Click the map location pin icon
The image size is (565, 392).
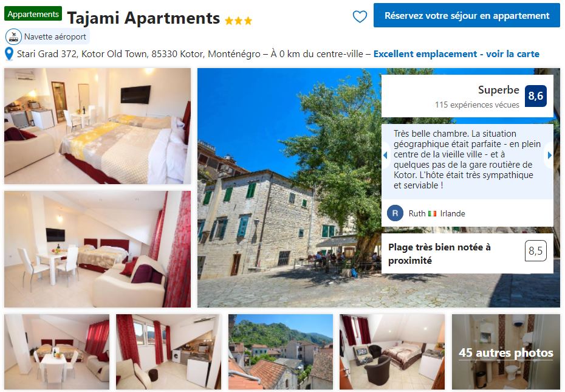pyautogui.click(x=9, y=54)
